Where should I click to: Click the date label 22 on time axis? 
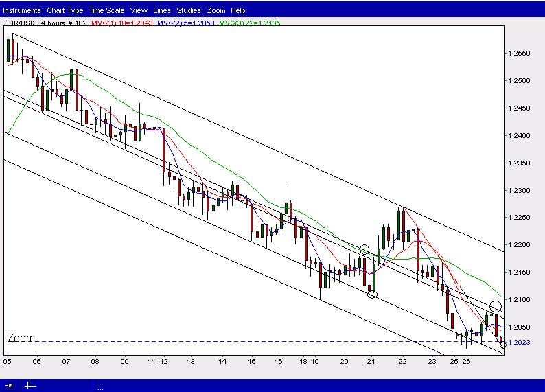click(402, 361)
